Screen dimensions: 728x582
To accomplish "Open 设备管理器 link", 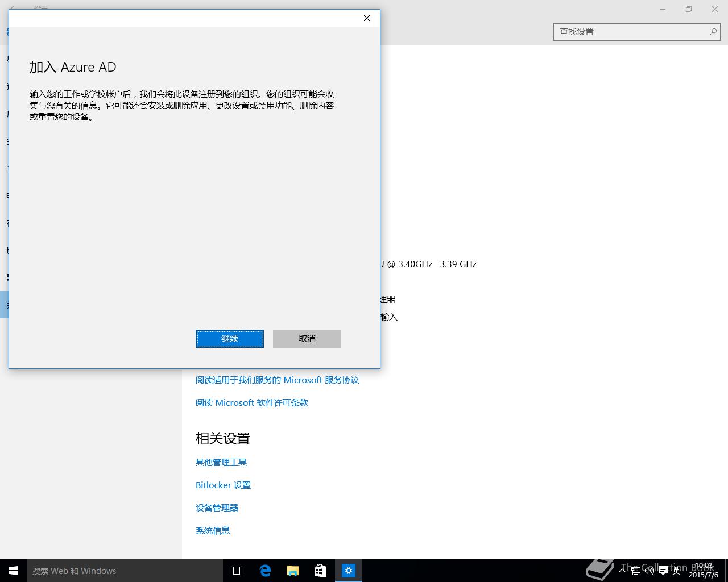I will click(217, 508).
